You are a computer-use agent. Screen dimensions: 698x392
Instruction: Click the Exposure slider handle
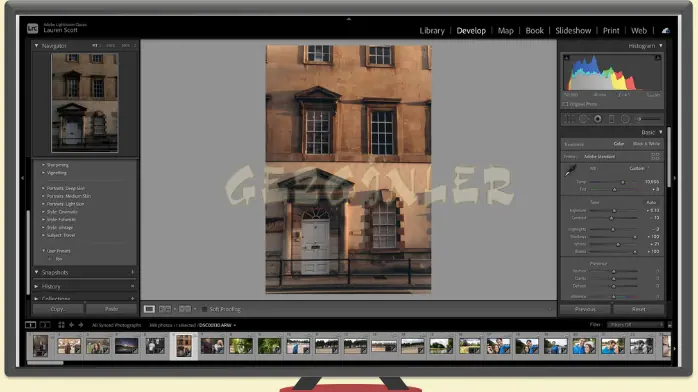[x=614, y=210]
